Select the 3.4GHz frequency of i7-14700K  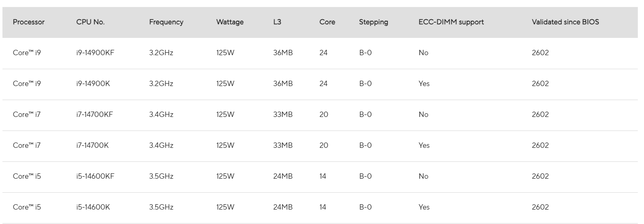click(161, 145)
